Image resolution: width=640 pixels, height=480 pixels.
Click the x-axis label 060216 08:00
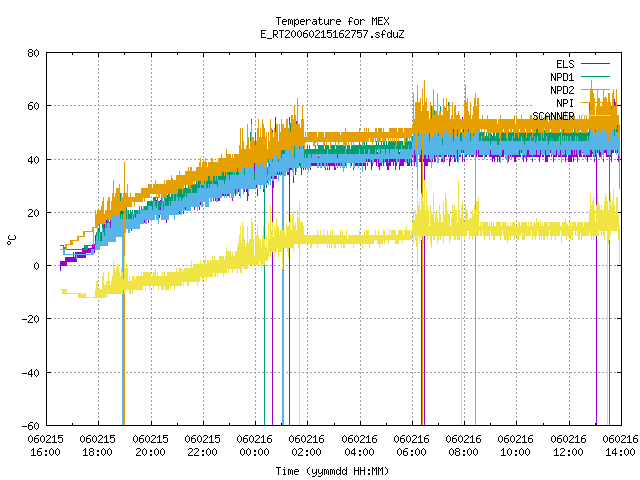pyautogui.click(x=464, y=446)
